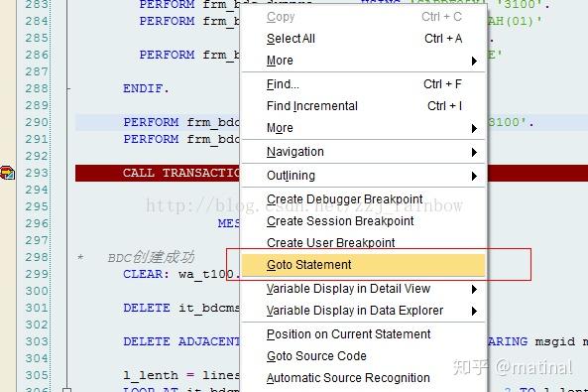Viewport: 588px width, 392px height.
Task: Select Position on Current Statement
Action: pos(363,334)
